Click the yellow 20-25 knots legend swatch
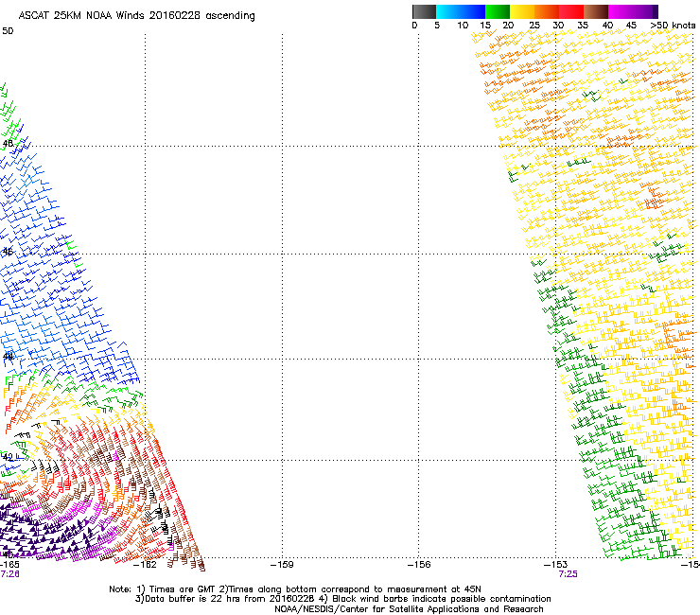 tap(522, 11)
